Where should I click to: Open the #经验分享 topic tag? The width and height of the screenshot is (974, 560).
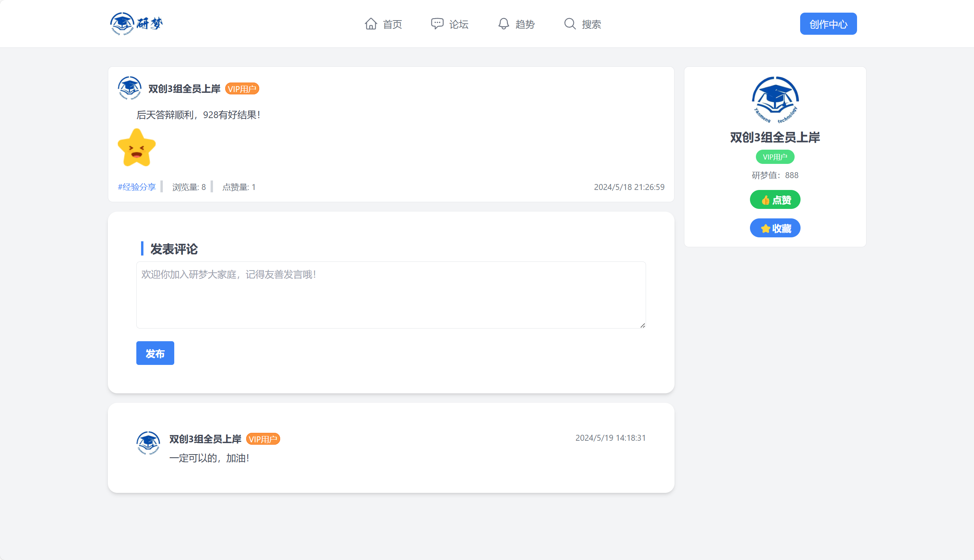137,187
